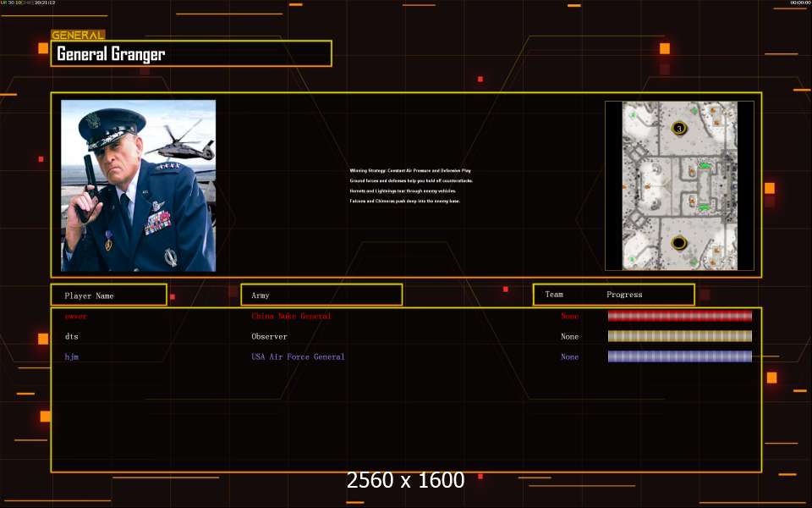Click the empty bottom start position marker
Viewport: 812px width, 508px height.
pos(678,244)
